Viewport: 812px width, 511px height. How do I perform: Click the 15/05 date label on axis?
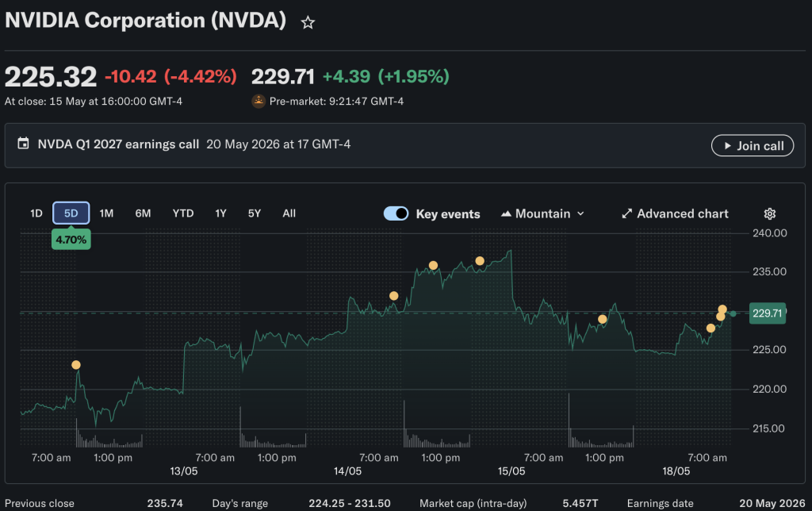point(511,471)
